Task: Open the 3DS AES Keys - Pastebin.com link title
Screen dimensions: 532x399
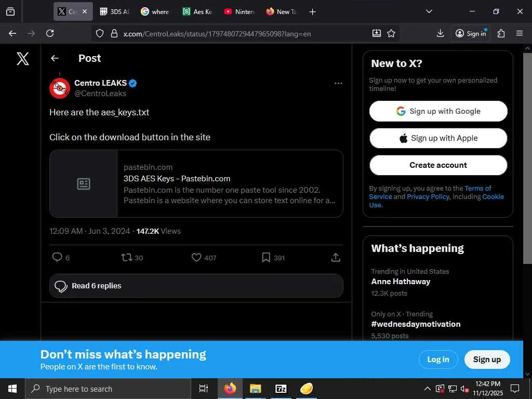Action: (x=177, y=179)
